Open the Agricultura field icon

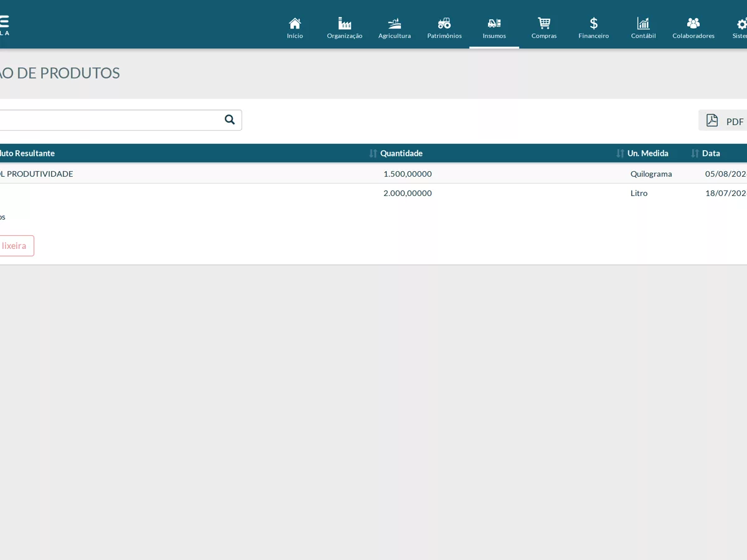(x=395, y=24)
